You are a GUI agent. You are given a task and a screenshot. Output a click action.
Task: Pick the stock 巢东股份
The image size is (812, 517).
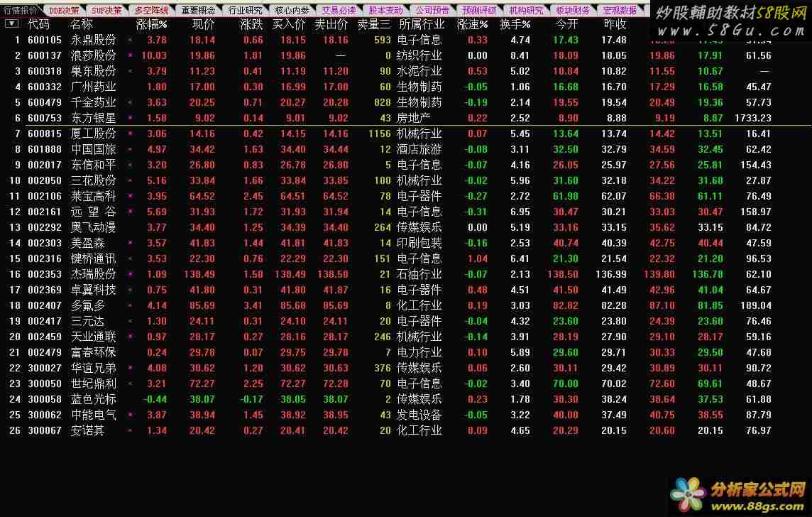[x=93, y=71]
